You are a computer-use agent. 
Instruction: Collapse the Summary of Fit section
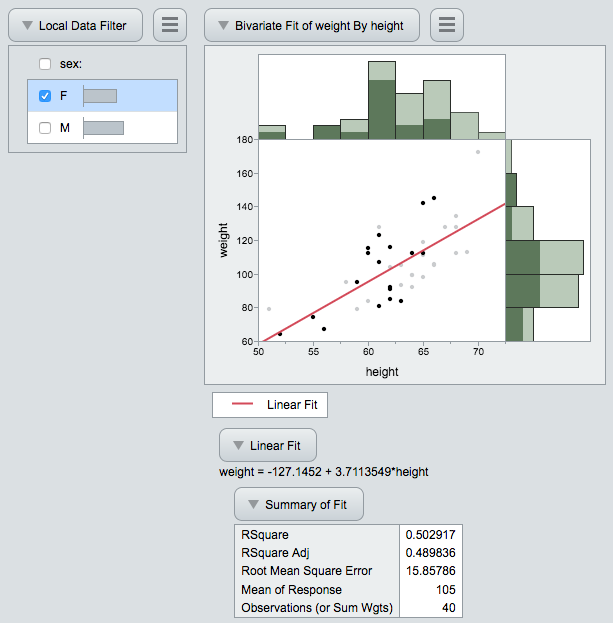(252, 504)
